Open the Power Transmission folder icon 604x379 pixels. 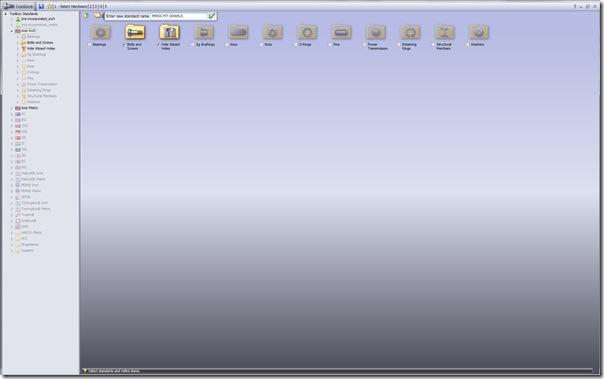tap(376, 32)
